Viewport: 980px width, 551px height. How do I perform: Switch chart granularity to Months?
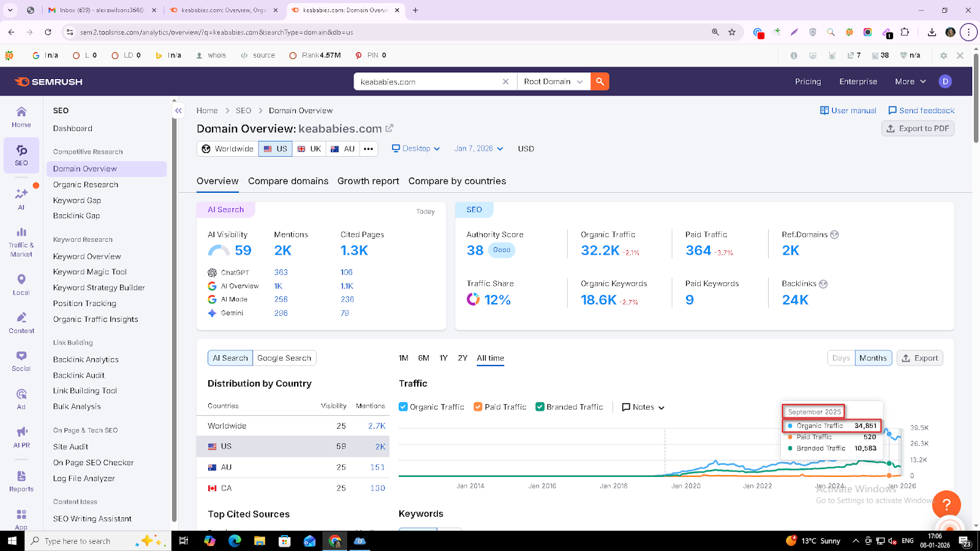tap(873, 358)
